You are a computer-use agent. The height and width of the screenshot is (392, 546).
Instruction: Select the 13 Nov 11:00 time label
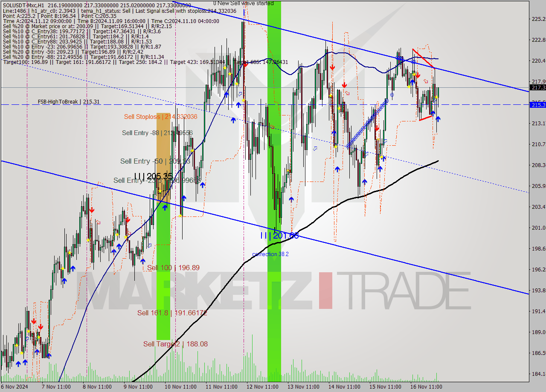click(303, 387)
